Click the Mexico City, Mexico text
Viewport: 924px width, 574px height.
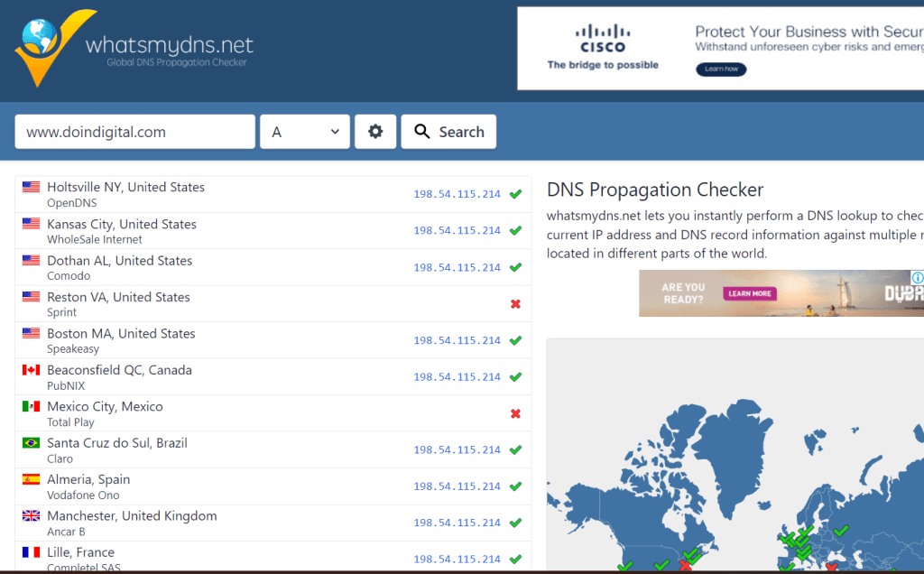(105, 407)
